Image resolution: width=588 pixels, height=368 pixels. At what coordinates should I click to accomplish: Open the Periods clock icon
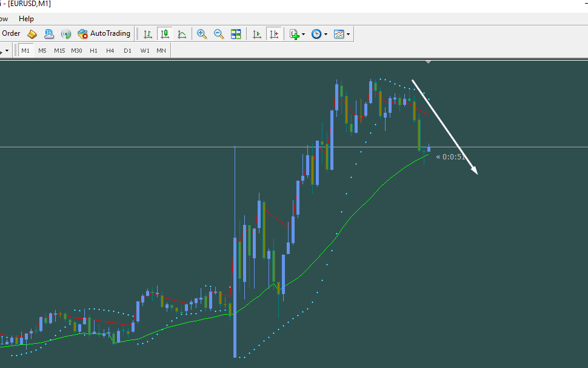click(316, 34)
